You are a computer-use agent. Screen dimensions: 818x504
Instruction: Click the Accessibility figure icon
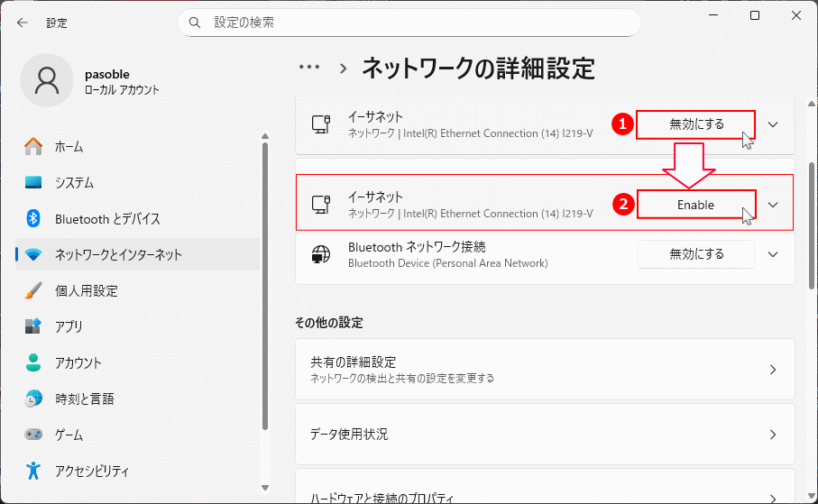click(33, 471)
